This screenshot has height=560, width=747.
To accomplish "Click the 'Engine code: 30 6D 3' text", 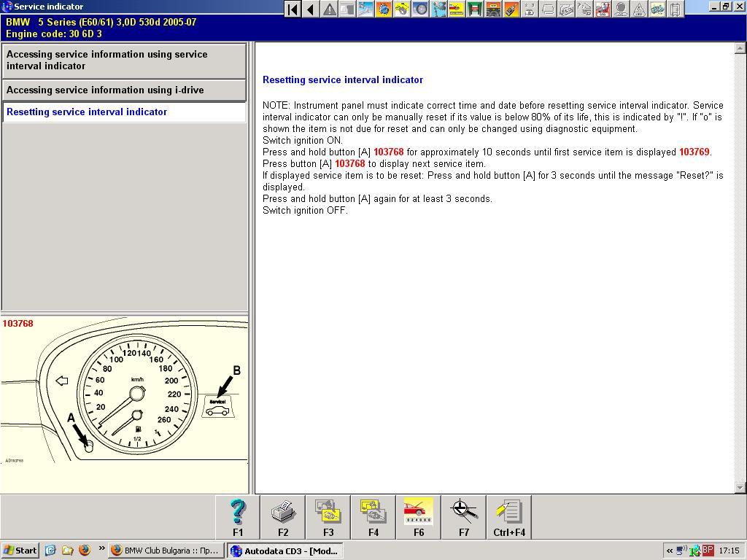I will (x=54, y=34).
